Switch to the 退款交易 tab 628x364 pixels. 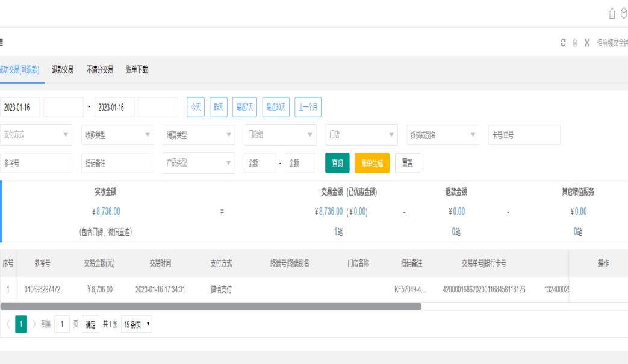63,70
